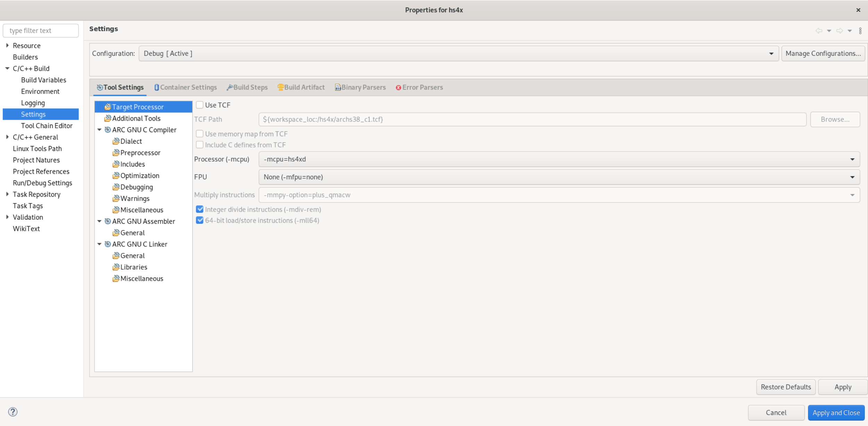868x426 pixels.
Task: Toggle Integer divide instructions checkbox
Action: click(x=199, y=209)
